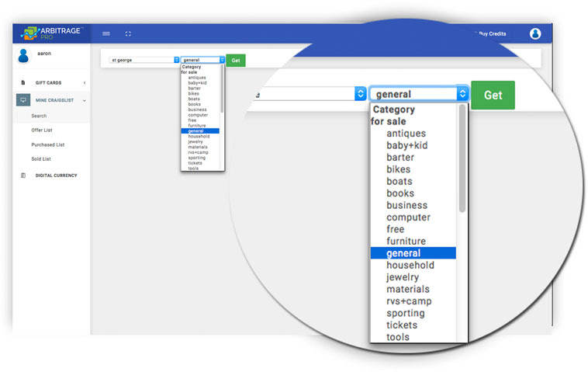Select sporting in the magnified category list
The height and width of the screenshot is (372, 588).
[406, 314]
